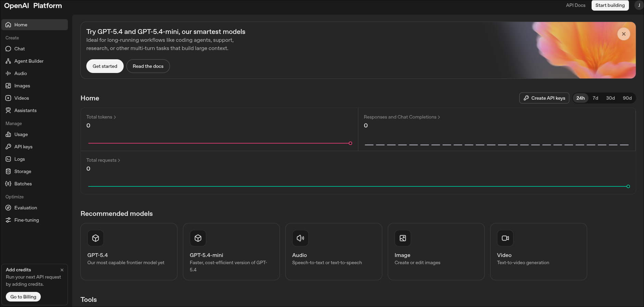Click the Audio waveform icon in sidebar
644x307 pixels.
pyautogui.click(x=8, y=73)
